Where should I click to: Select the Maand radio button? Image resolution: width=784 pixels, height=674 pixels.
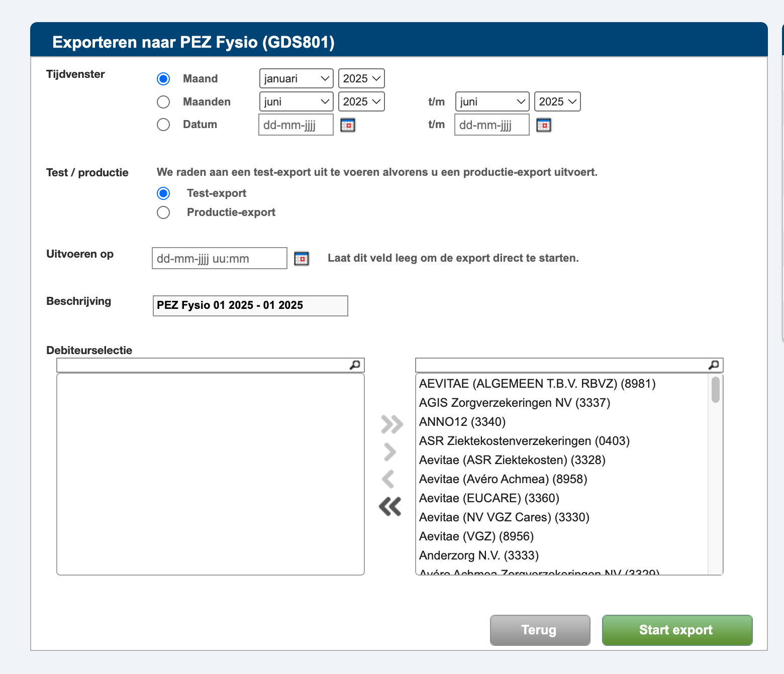point(163,79)
